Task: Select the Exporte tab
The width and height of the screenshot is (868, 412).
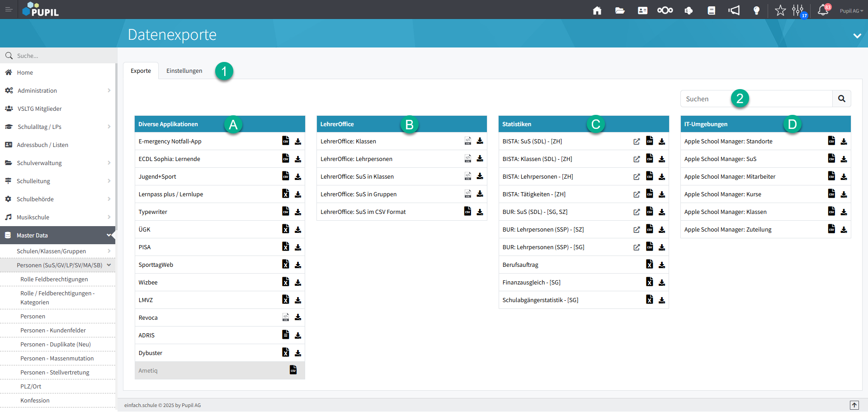Action: 141,71
